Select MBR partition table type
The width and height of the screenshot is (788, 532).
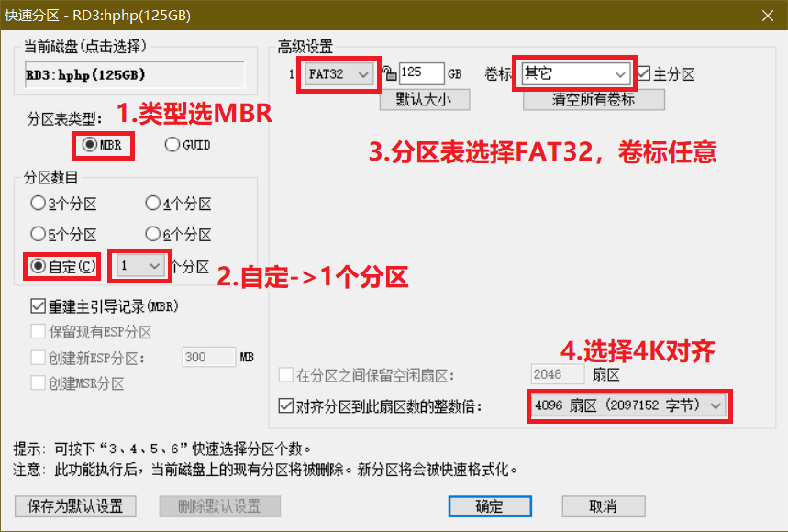pyautogui.click(x=90, y=145)
